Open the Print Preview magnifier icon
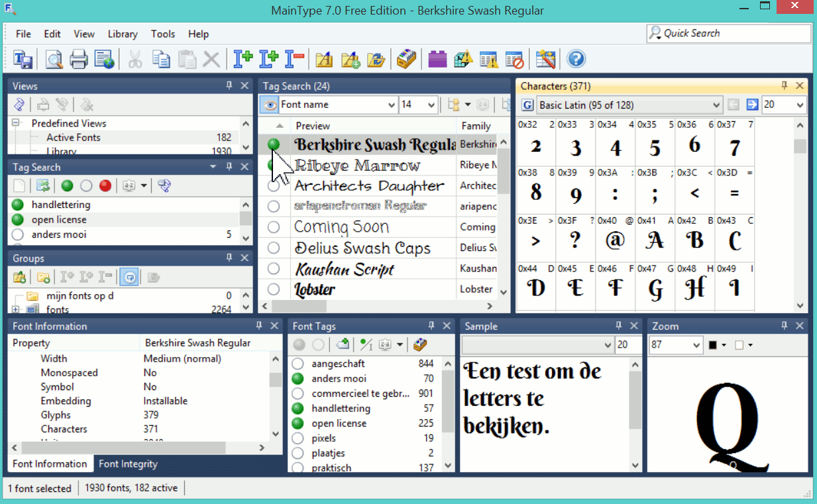 coord(54,60)
